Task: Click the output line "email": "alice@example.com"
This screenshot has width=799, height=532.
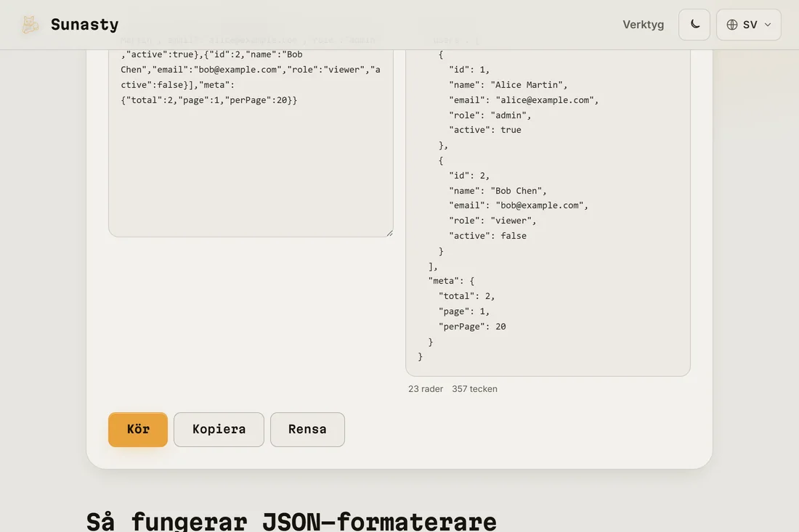Action: click(x=523, y=99)
